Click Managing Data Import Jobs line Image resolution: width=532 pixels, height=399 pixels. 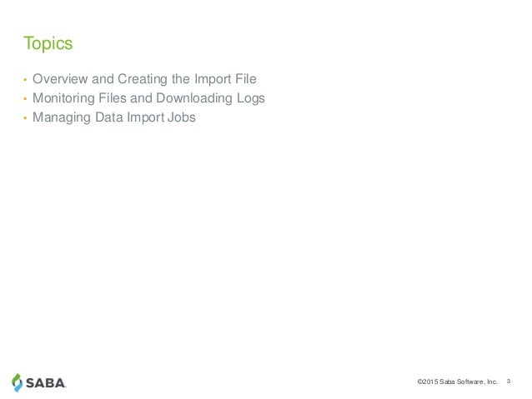point(114,117)
